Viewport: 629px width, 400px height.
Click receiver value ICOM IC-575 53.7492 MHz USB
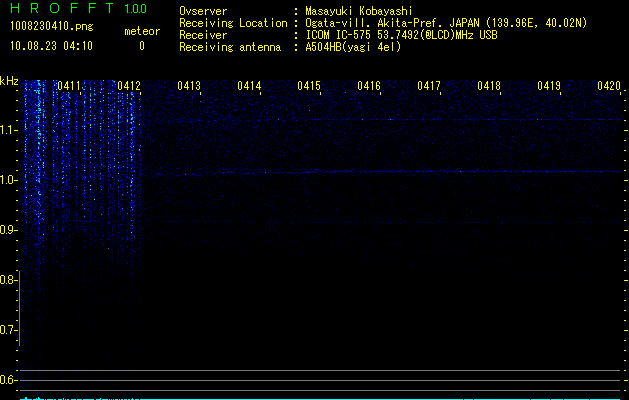pyautogui.click(x=401, y=35)
